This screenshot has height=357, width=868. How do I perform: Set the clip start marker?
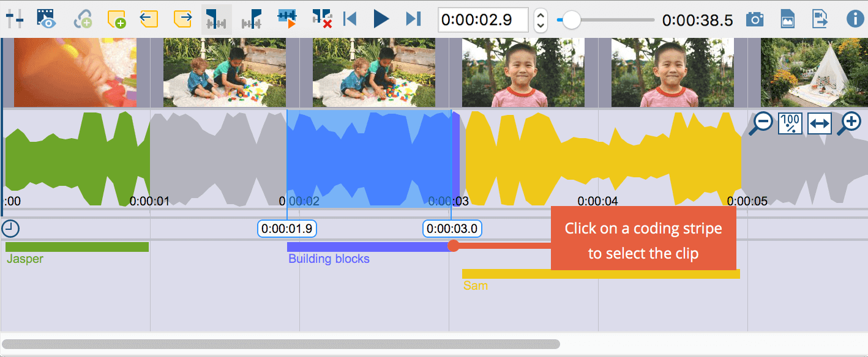216,19
